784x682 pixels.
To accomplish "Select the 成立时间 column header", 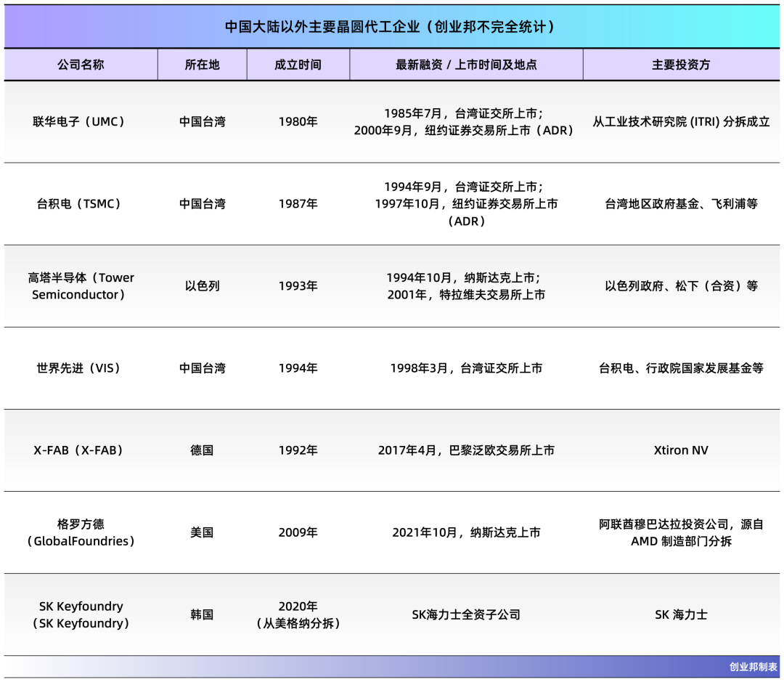I will [x=298, y=65].
